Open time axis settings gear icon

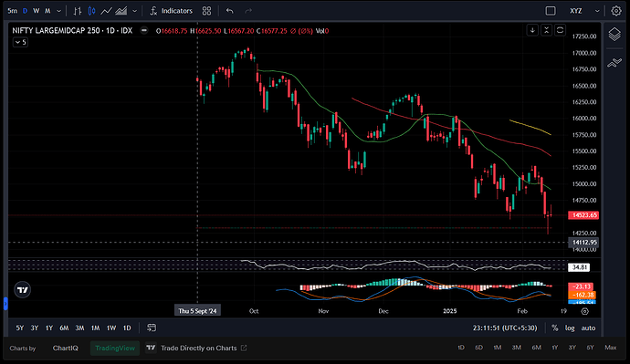tap(584, 311)
